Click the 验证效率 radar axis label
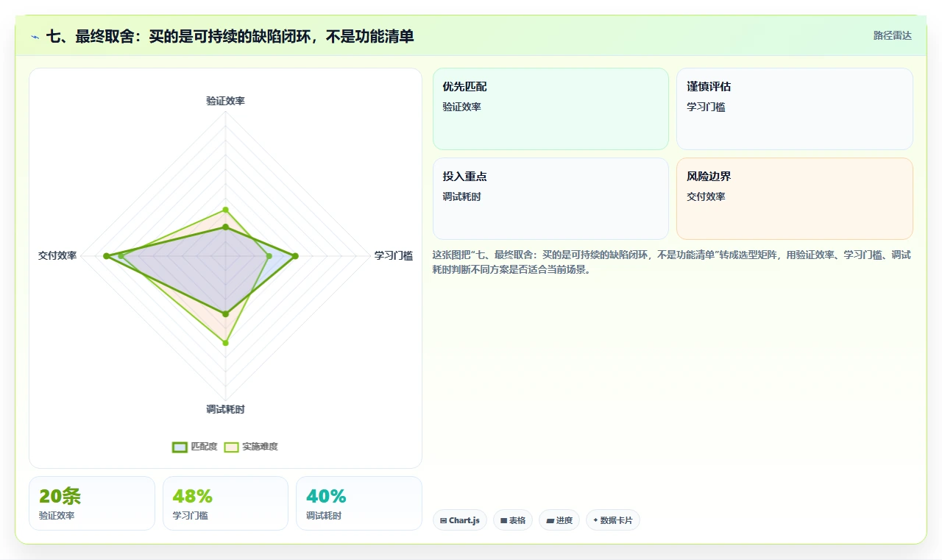This screenshot has width=942, height=560. [x=225, y=101]
